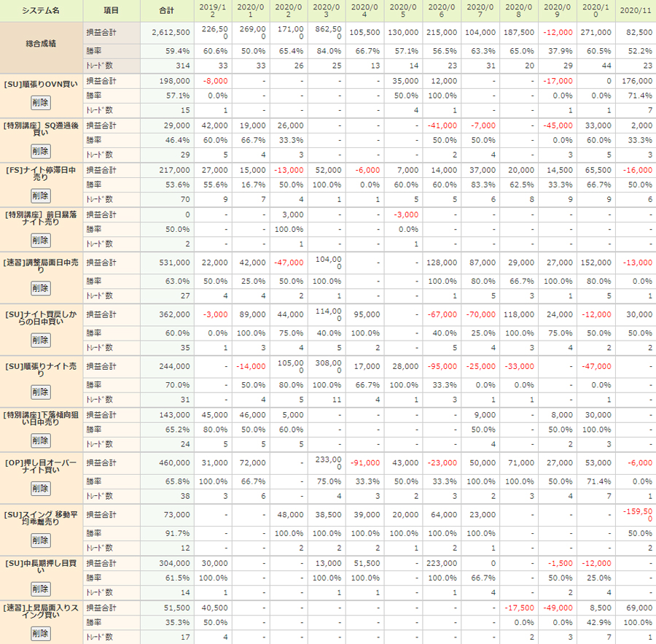The height and width of the screenshot is (644, 656).
Task: Click the -159,500 loss cell in 2020/11
Action: tap(636, 514)
